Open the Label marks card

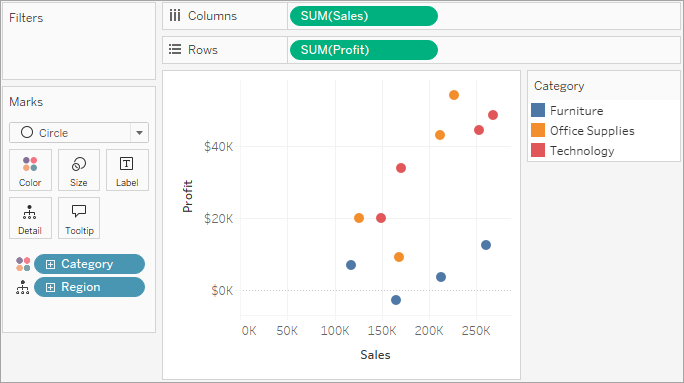(127, 170)
